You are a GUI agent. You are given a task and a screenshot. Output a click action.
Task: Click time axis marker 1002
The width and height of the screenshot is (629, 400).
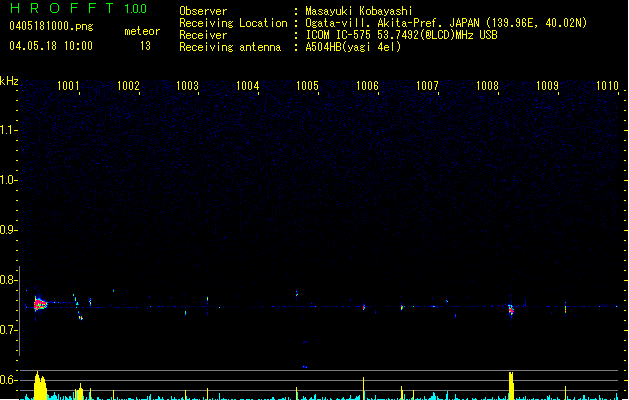point(128,85)
